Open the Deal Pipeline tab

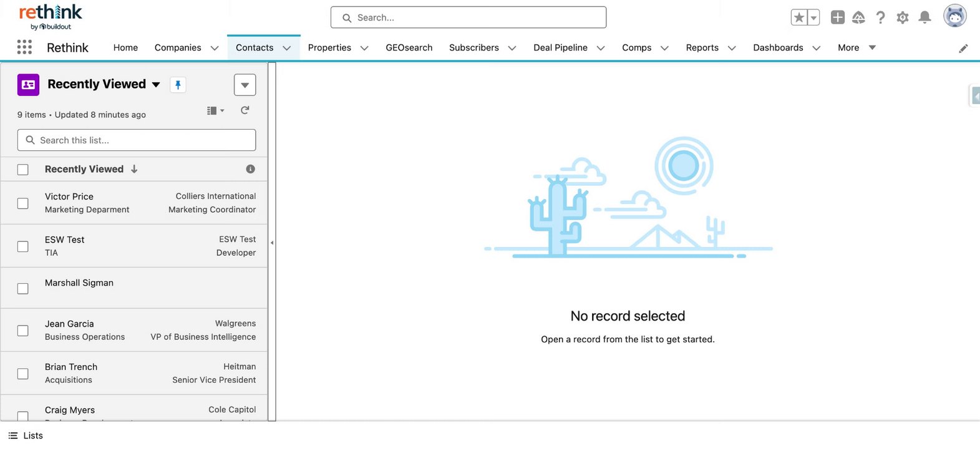click(561, 47)
